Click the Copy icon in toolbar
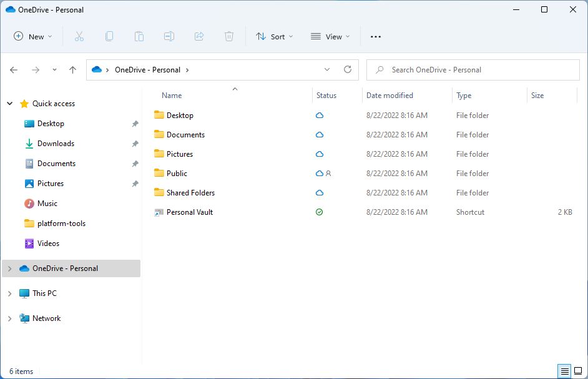 (x=109, y=36)
